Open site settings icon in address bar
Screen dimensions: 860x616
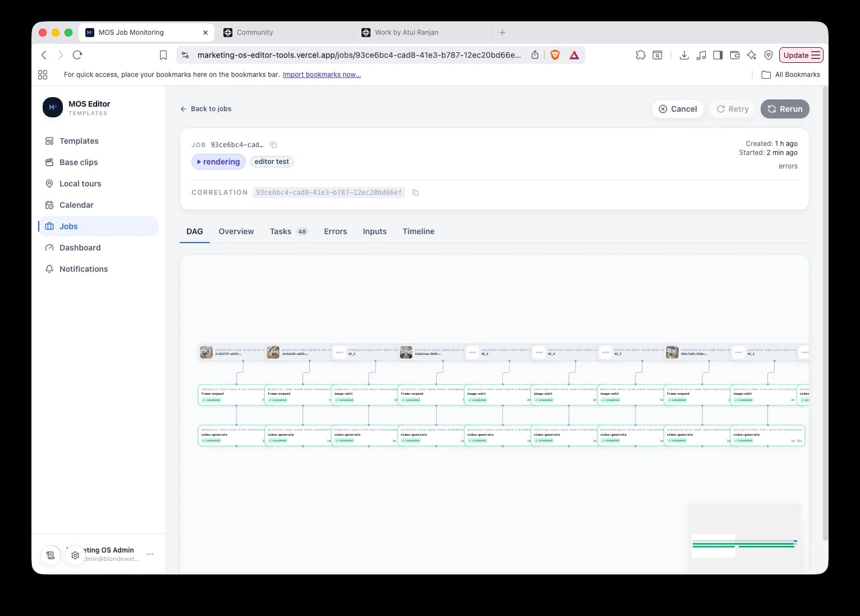tap(185, 55)
